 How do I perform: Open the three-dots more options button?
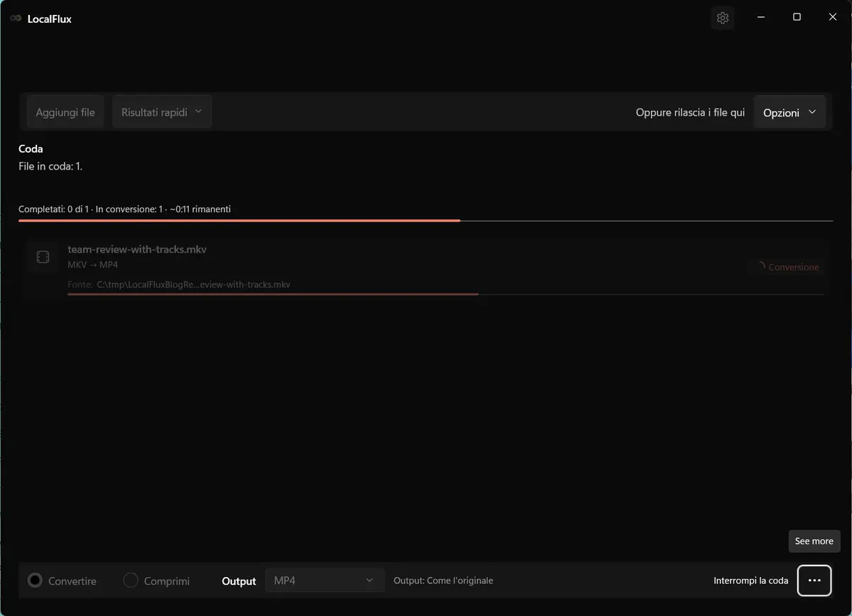pyautogui.click(x=814, y=581)
